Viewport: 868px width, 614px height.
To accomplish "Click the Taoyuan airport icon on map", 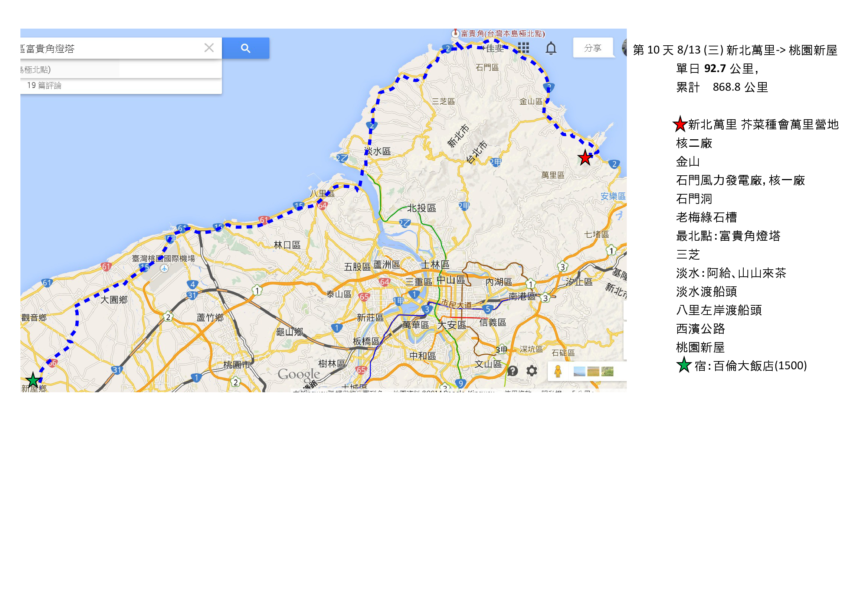I will coord(164,269).
